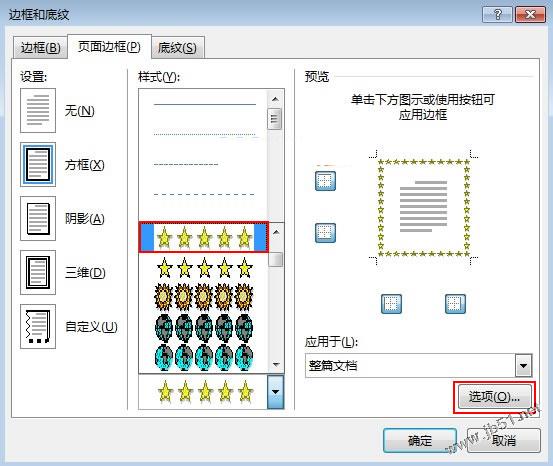Click the style list scrollbar thumb
Image resolution: width=553 pixels, height=466 pixels.
click(275, 119)
